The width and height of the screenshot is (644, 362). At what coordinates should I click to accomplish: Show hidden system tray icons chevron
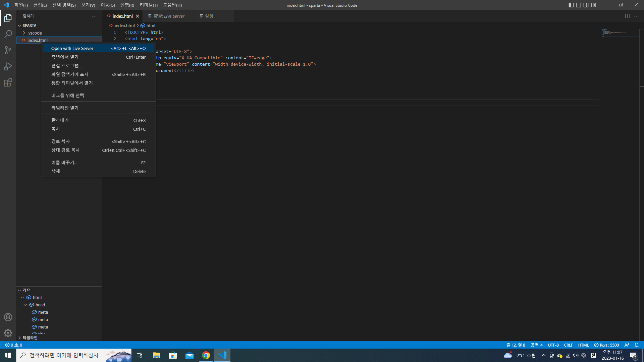click(543, 355)
